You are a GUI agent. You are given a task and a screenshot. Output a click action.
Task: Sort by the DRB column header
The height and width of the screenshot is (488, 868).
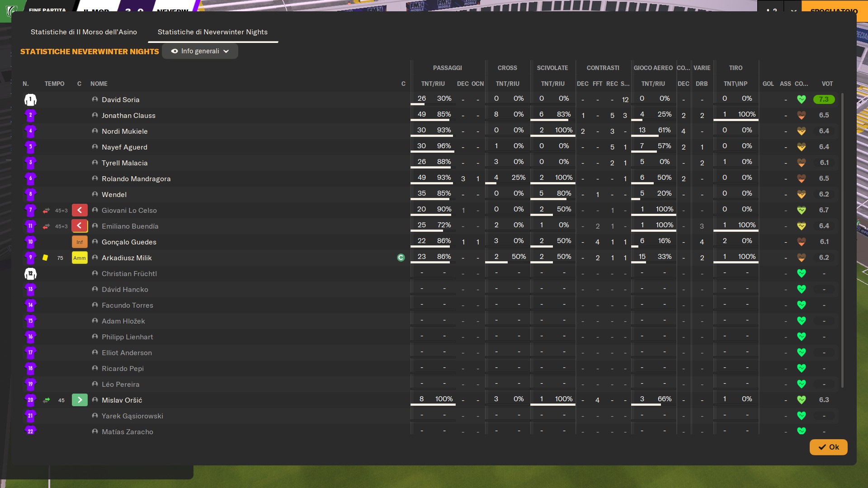tap(702, 84)
